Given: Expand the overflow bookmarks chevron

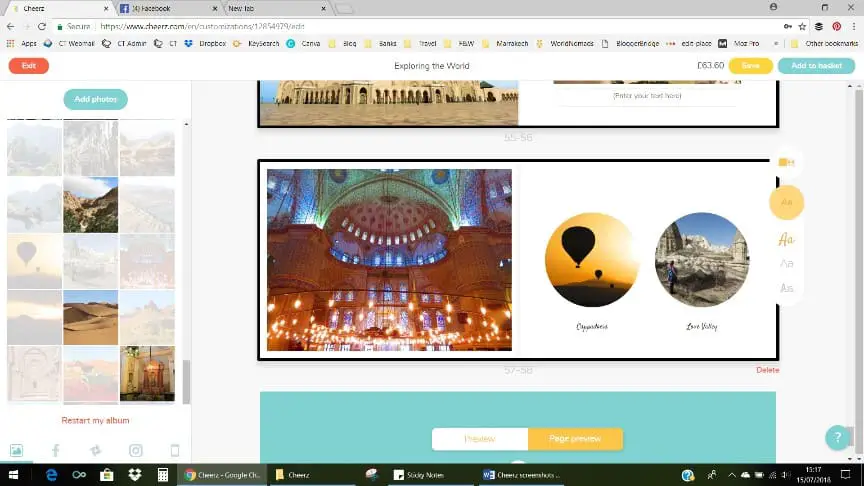Looking at the screenshot, I should (x=776, y=43).
